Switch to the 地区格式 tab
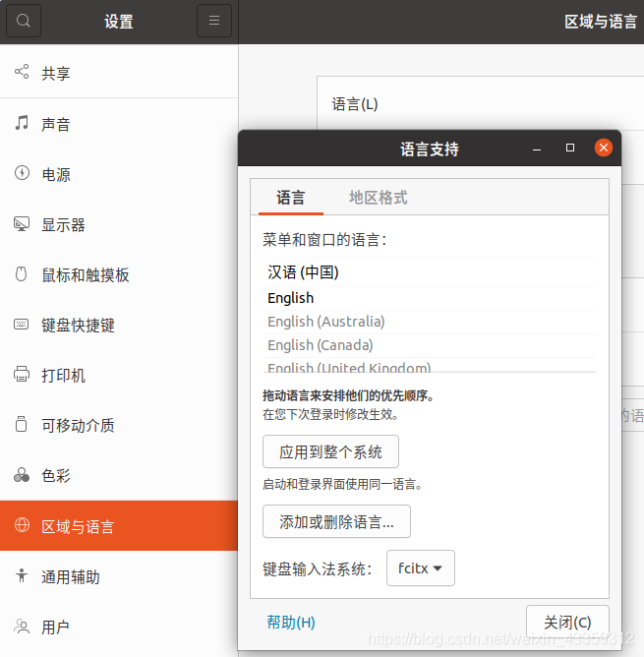Viewport: 644px width, 657px height. pos(378,198)
